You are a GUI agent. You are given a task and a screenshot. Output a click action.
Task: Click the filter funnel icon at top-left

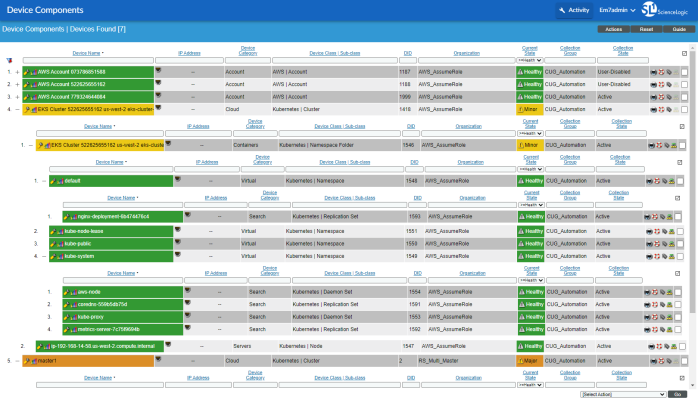(9, 60)
